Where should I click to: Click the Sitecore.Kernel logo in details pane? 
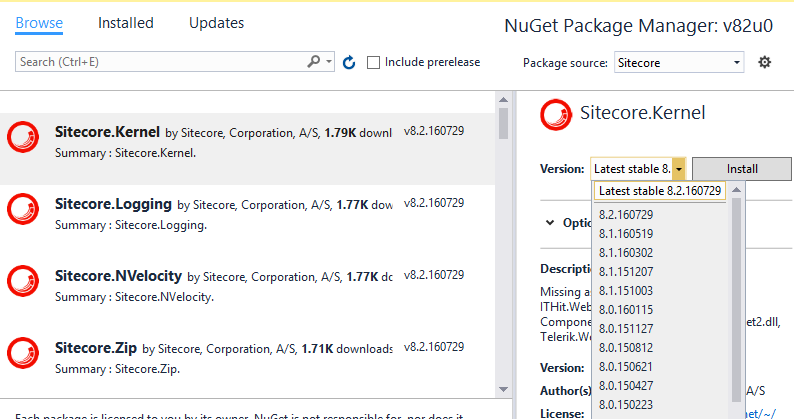click(556, 115)
